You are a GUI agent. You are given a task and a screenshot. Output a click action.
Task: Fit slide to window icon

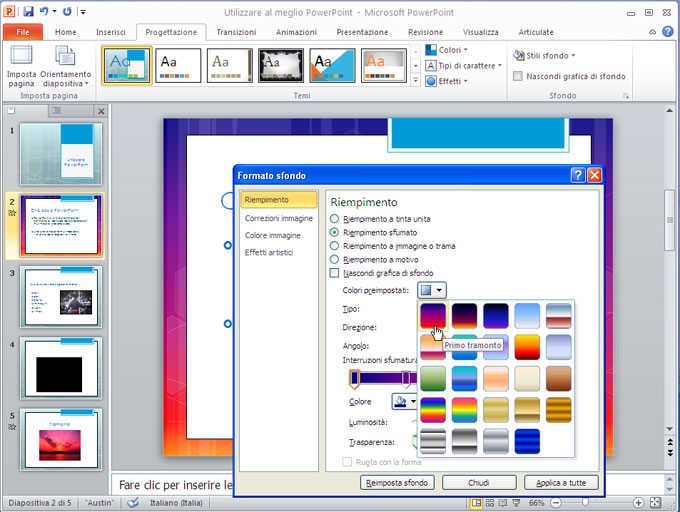[x=656, y=503]
